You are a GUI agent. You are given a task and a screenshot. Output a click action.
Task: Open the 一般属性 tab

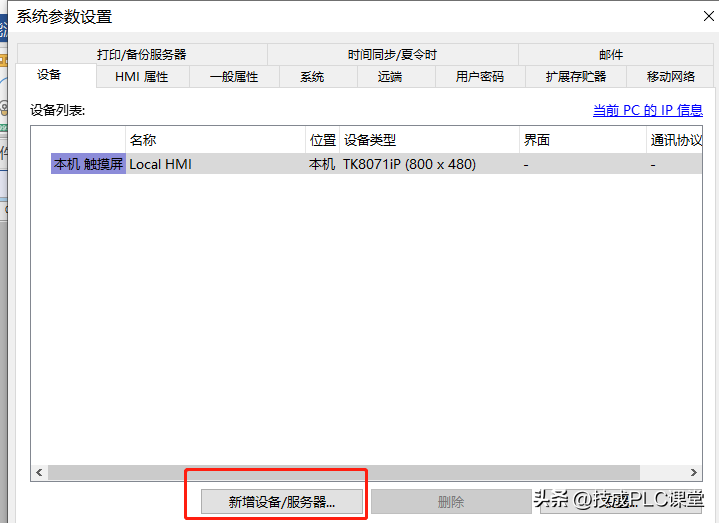click(x=234, y=77)
